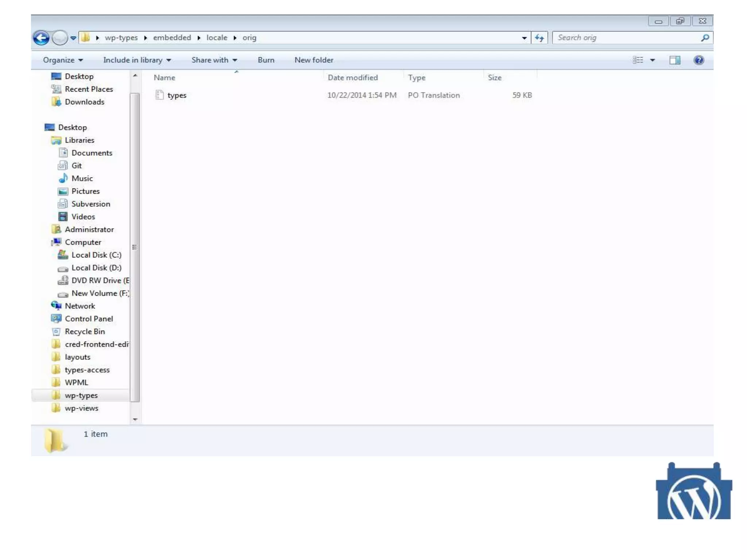Expand the view options dropdown arrow

(653, 60)
